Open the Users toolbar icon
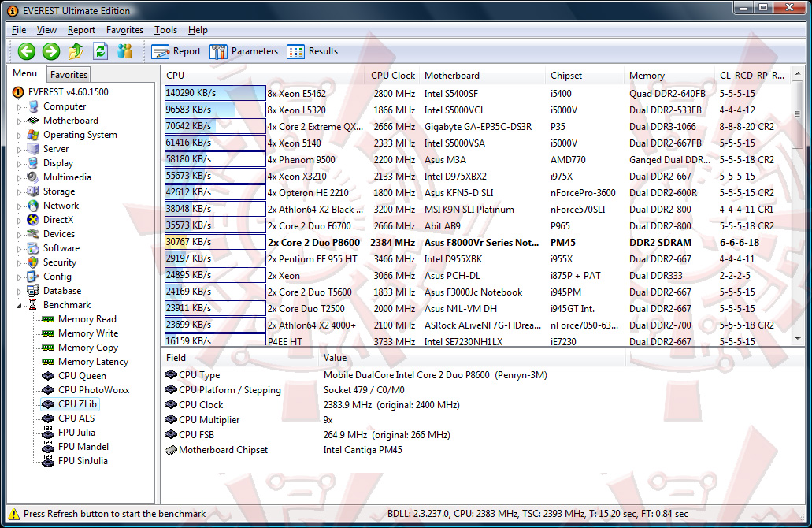 (x=124, y=50)
